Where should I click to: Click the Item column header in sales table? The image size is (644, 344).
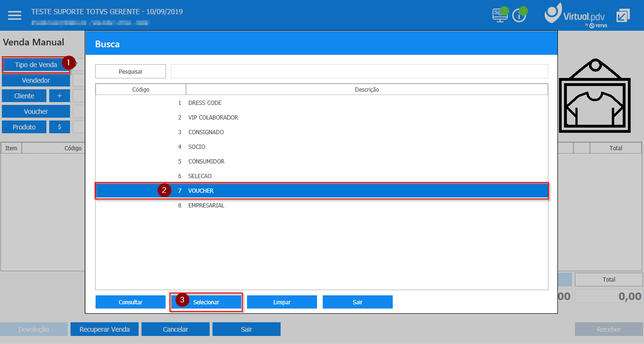click(11, 148)
